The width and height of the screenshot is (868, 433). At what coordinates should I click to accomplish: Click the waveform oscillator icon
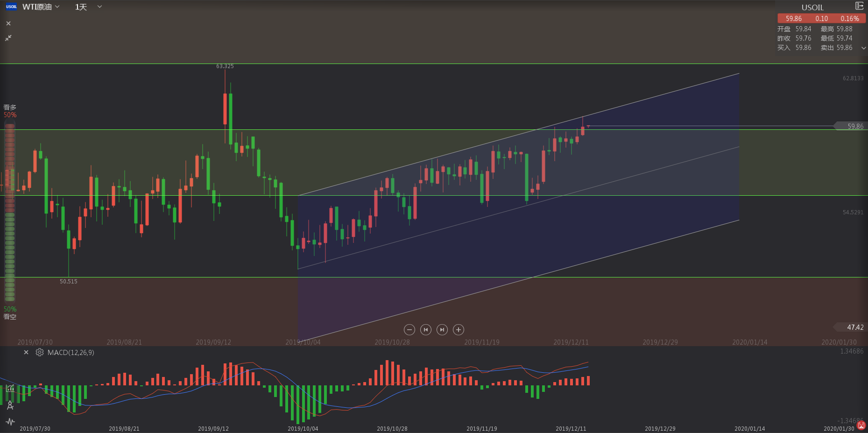(x=10, y=422)
